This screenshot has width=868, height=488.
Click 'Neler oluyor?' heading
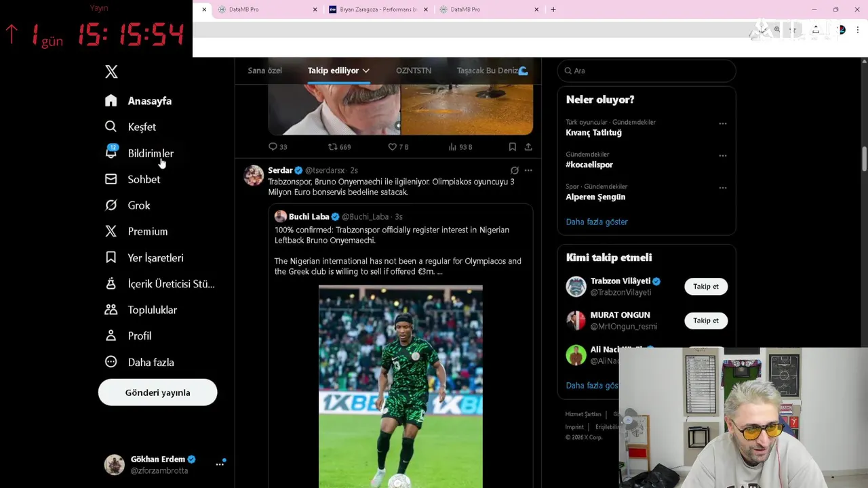(600, 100)
